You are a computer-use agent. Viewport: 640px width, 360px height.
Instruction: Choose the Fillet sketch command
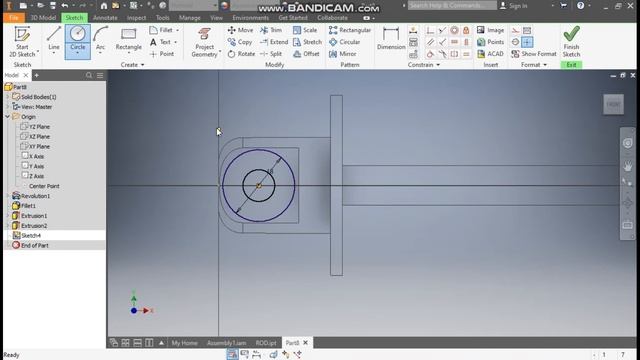(x=161, y=30)
